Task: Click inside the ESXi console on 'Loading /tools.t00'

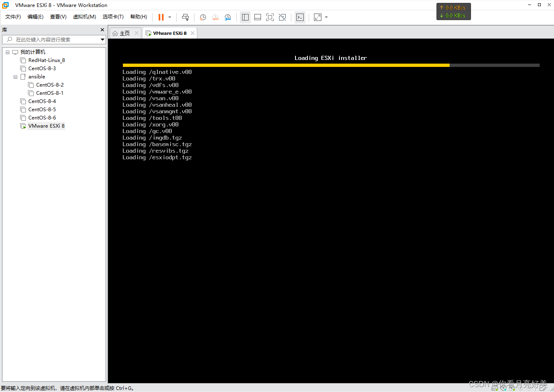Action: 152,118
